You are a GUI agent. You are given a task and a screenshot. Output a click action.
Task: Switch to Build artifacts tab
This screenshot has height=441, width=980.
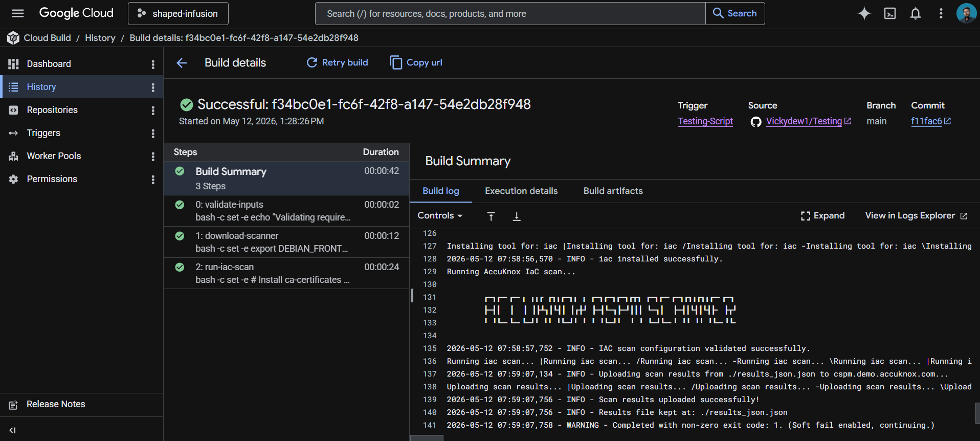click(613, 191)
